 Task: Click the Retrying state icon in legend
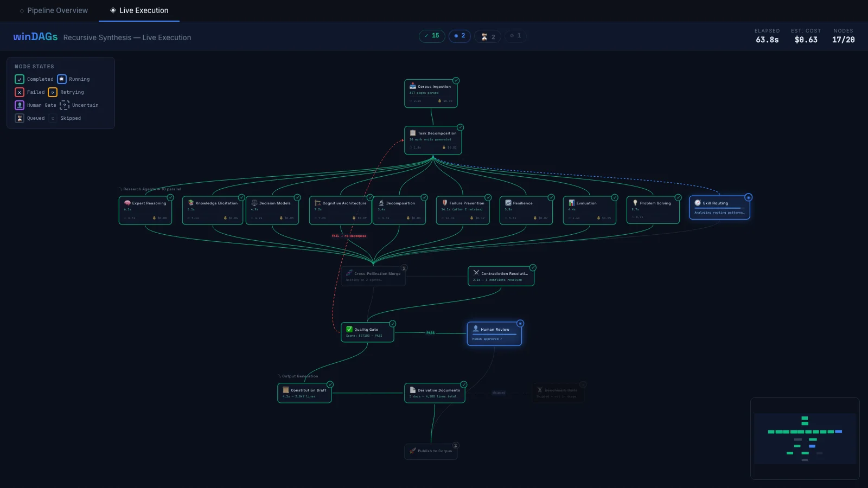(53, 92)
